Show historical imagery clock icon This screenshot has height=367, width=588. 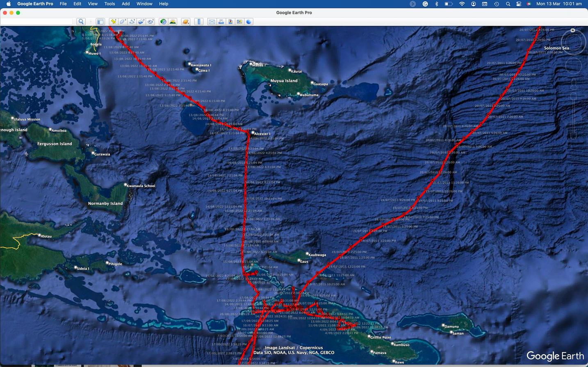tap(163, 22)
